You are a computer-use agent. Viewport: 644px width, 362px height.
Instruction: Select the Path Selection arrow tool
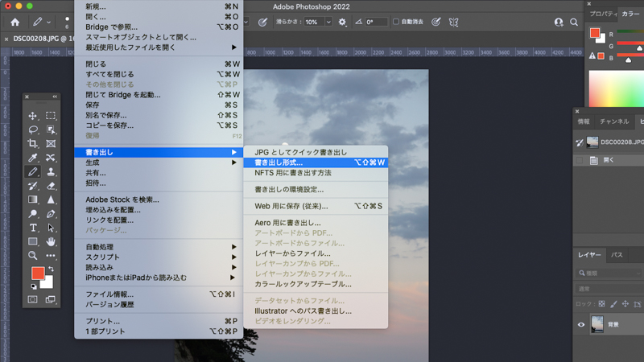[51, 228]
